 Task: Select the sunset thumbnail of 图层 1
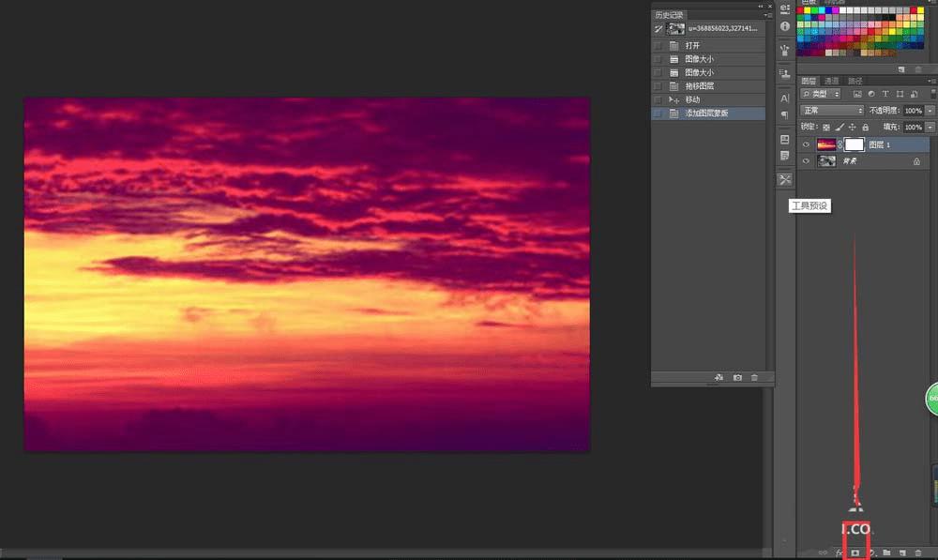click(826, 144)
